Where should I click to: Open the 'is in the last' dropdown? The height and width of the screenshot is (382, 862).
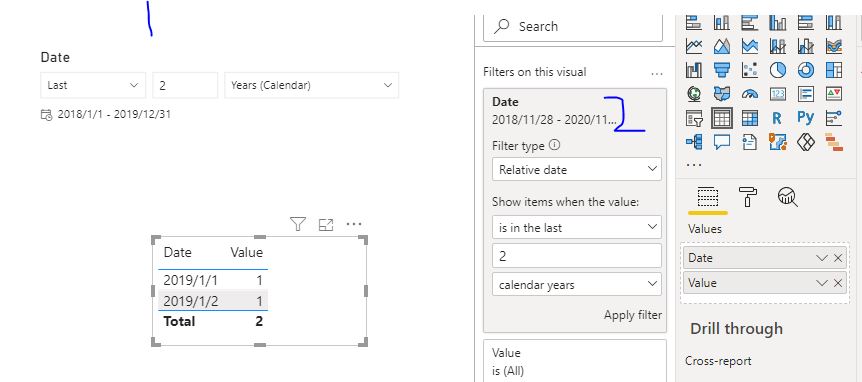tap(577, 227)
